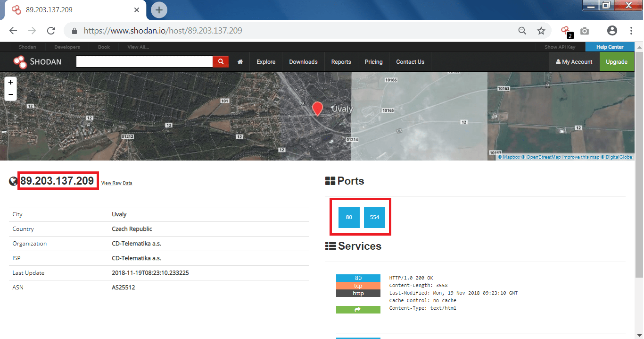The width and height of the screenshot is (644, 339).
Task: Click the orange tcp label
Action: click(358, 286)
